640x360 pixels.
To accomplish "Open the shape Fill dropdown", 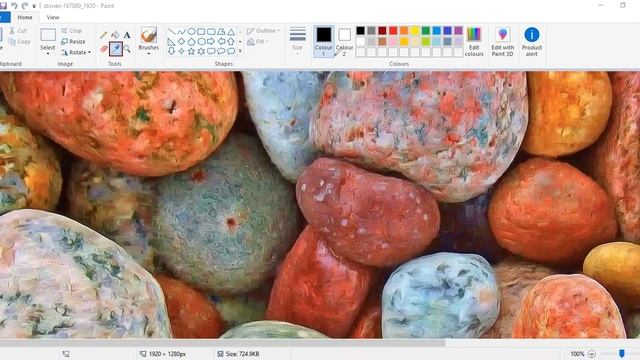I will click(258, 41).
